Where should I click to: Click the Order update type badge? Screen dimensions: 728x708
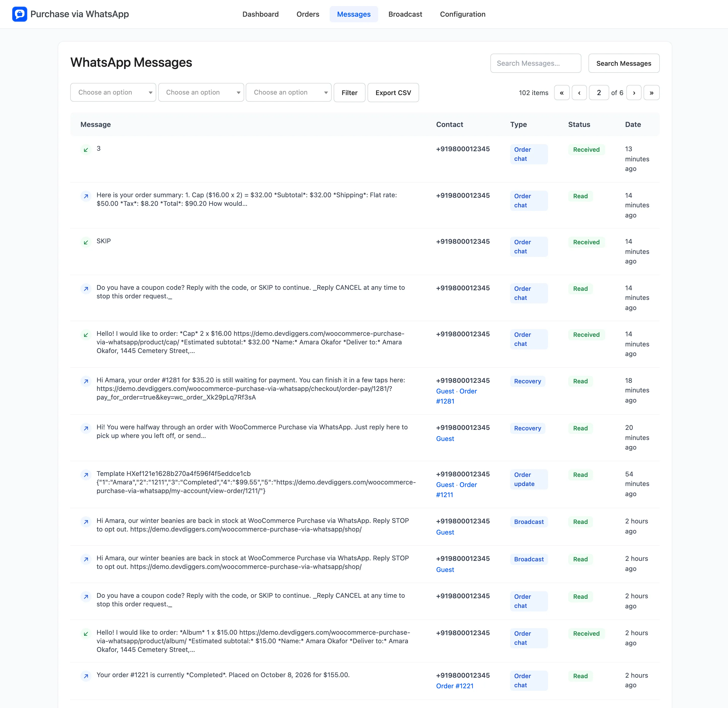(x=529, y=479)
